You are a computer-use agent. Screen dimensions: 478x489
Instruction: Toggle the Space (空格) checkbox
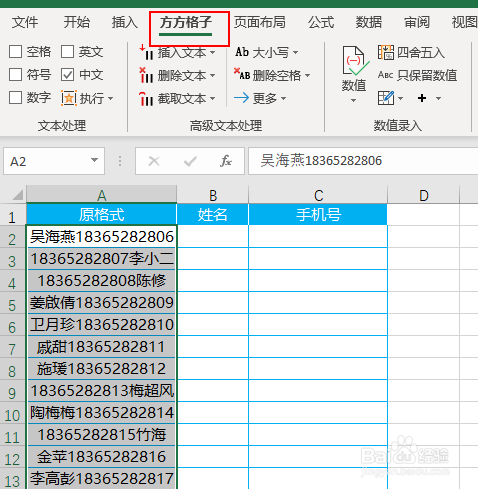coord(15,52)
